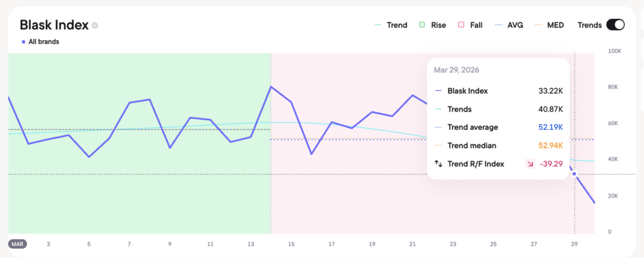Toggle the Rise legend item
Image resolution: width=644 pixels, height=258 pixels.
pos(431,25)
